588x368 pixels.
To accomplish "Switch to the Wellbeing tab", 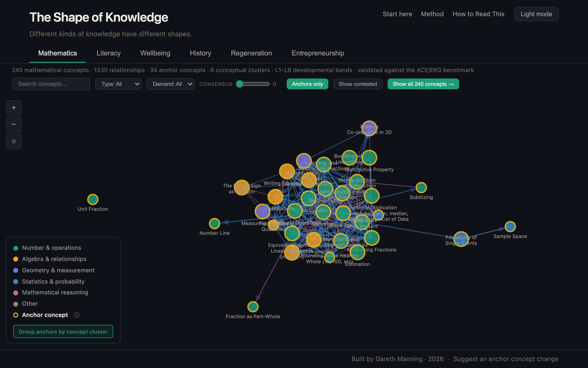I will pyautogui.click(x=155, y=53).
